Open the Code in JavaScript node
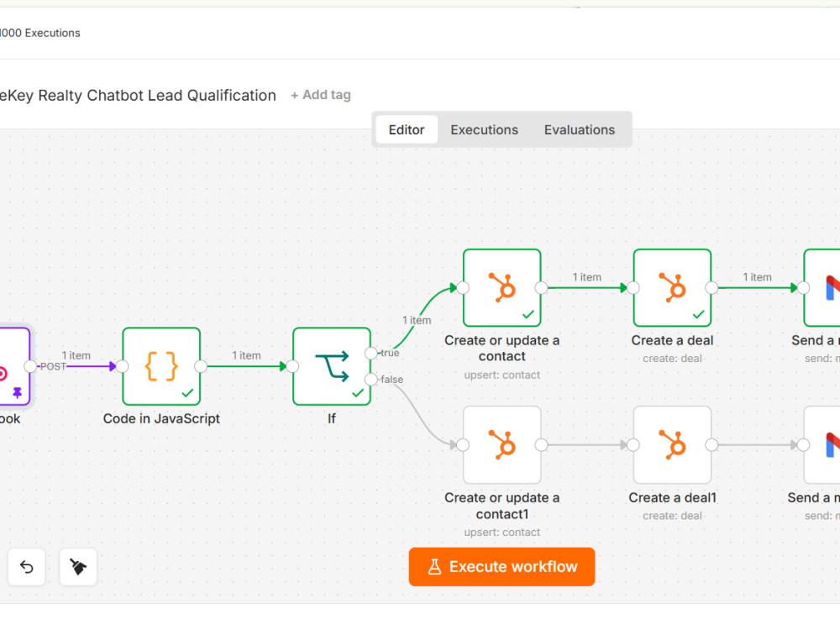Viewport: 840px width, 630px height. pyautogui.click(x=161, y=366)
